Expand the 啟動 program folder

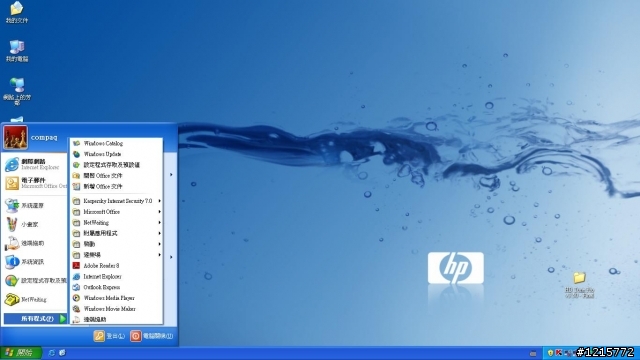point(116,244)
